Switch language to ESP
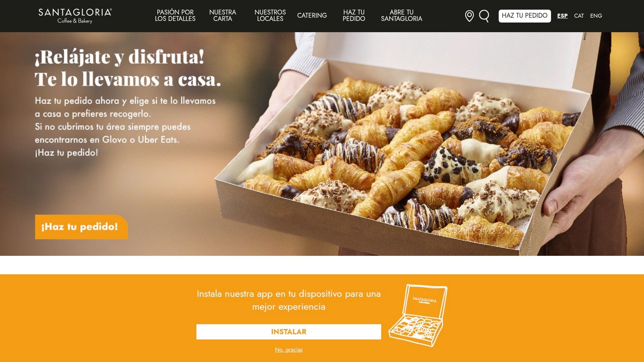Screen dimensions: 644x362 (x=562, y=16)
